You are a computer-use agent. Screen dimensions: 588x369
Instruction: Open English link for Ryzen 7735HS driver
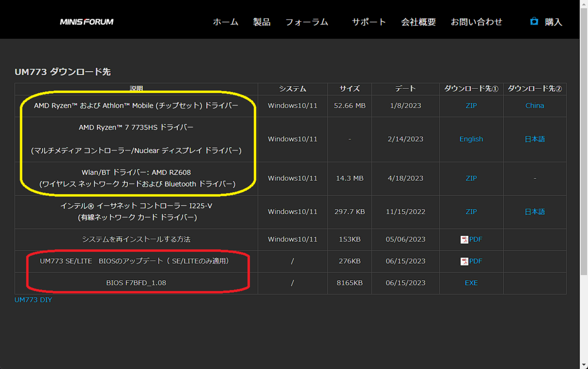point(471,139)
